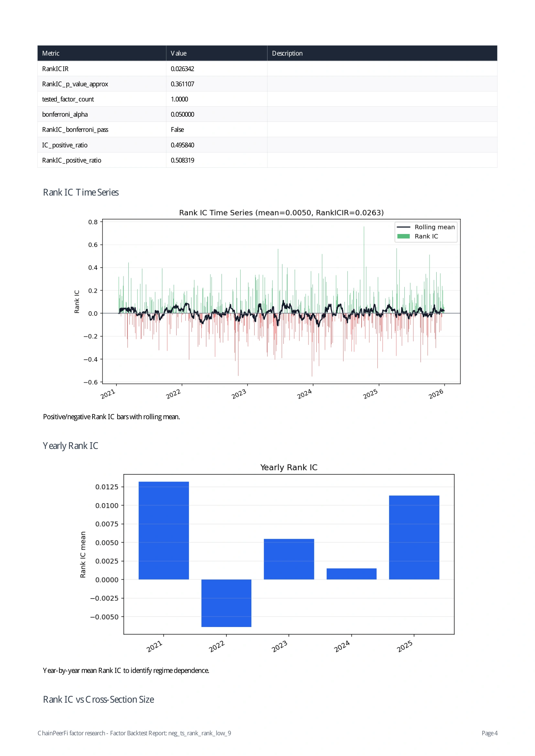Screen dimensions: 535x756
Task: Click the 2023 bar in yearly chart
Action: (289, 559)
